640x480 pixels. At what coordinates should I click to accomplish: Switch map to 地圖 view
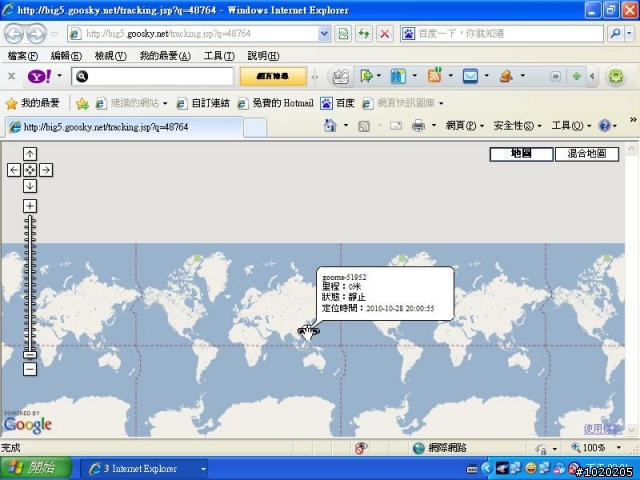[521, 154]
